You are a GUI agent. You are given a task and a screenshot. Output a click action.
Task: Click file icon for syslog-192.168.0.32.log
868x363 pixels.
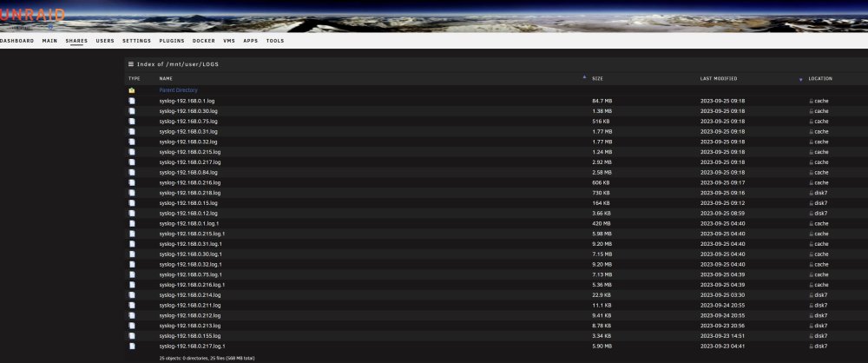(132, 142)
